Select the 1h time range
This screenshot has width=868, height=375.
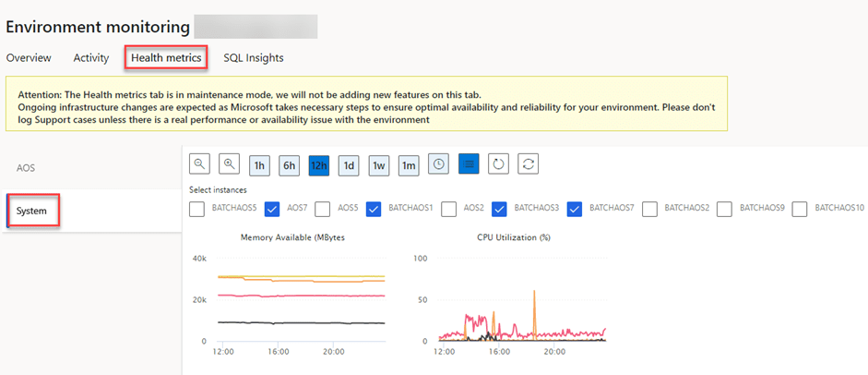(x=259, y=165)
